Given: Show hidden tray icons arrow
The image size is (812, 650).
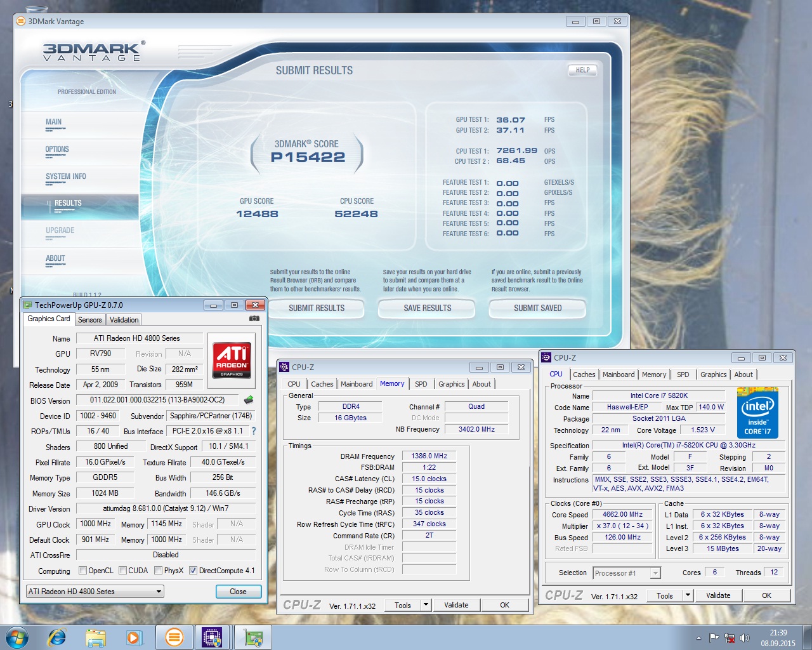Looking at the screenshot, I should pyautogui.click(x=698, y=638).
